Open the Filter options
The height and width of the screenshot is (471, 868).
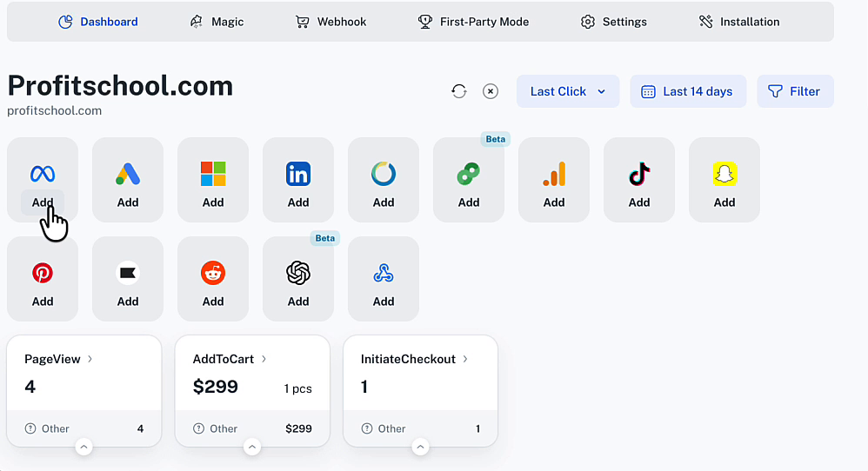795,91
